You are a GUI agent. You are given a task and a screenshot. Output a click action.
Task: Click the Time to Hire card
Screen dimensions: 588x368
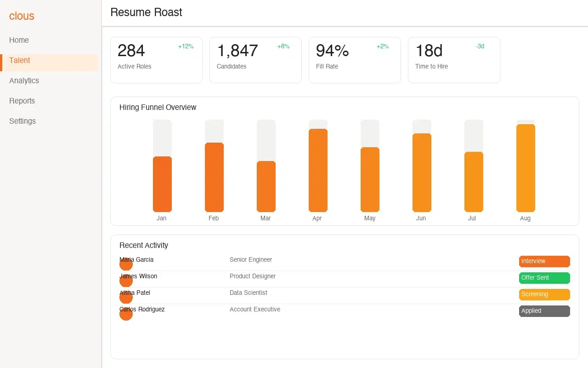[x=454, y=60]
